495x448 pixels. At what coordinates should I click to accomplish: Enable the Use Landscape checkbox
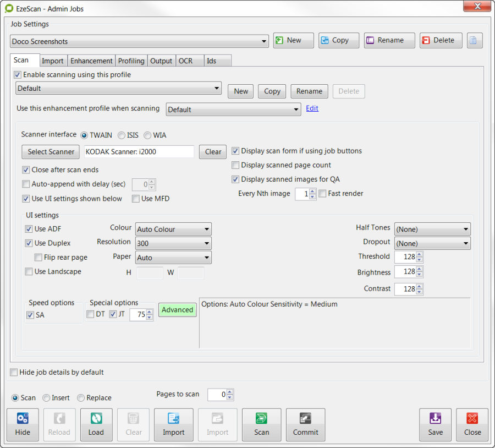pos(29,271)
